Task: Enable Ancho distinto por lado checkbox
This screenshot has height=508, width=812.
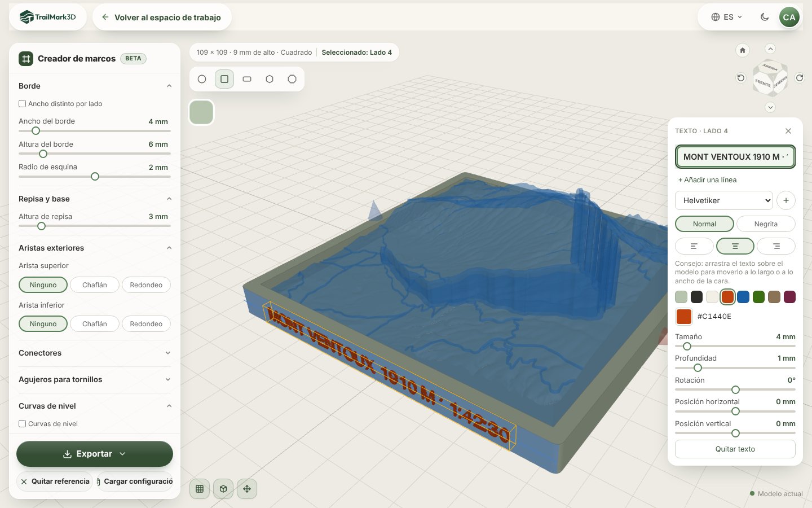Action: click(x=23, y=104)
